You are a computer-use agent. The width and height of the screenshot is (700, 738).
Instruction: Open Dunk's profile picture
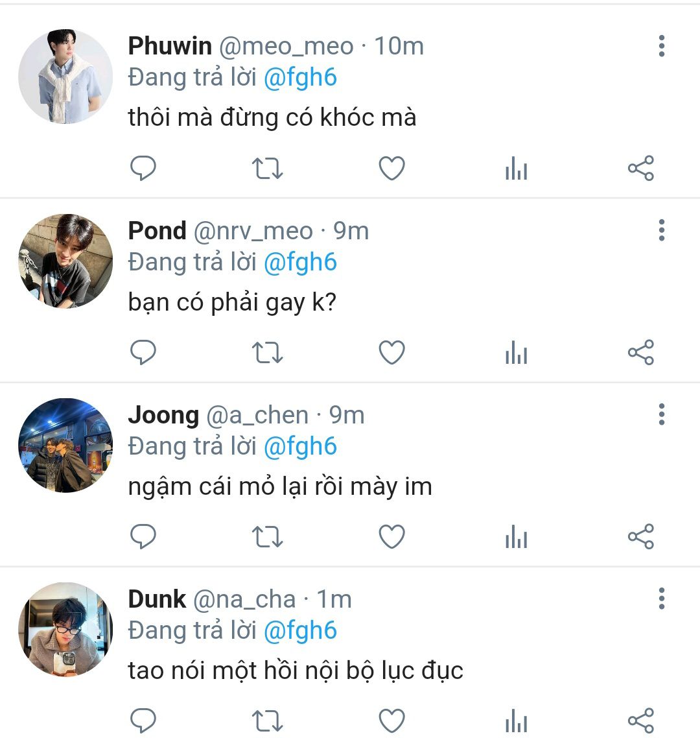pyautogui.click(x=65, y=629)
